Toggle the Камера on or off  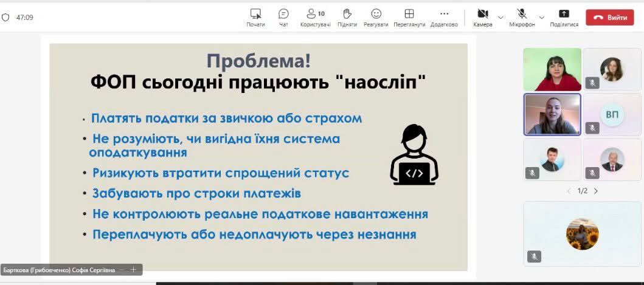click(483, 18)
